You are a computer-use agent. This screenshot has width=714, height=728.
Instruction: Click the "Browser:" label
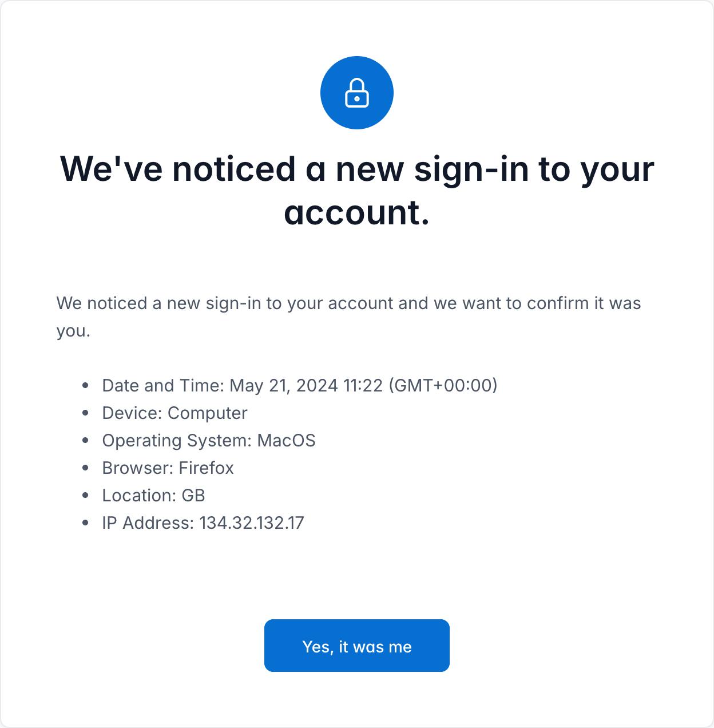[x=137, y=468]
